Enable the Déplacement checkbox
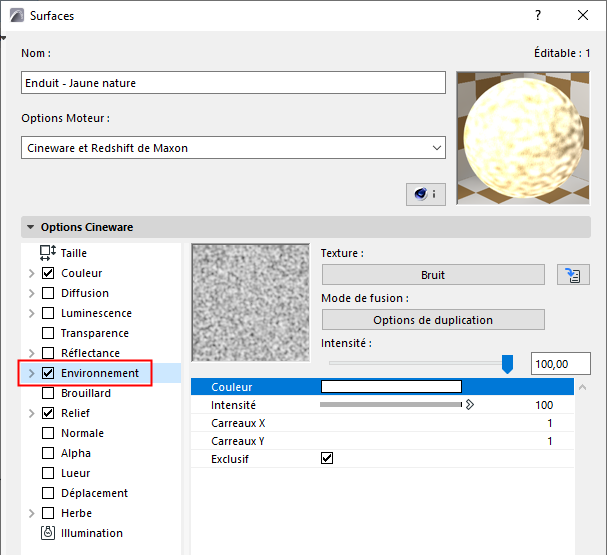Viewport: 607px width, 555px height. [48, 493]
